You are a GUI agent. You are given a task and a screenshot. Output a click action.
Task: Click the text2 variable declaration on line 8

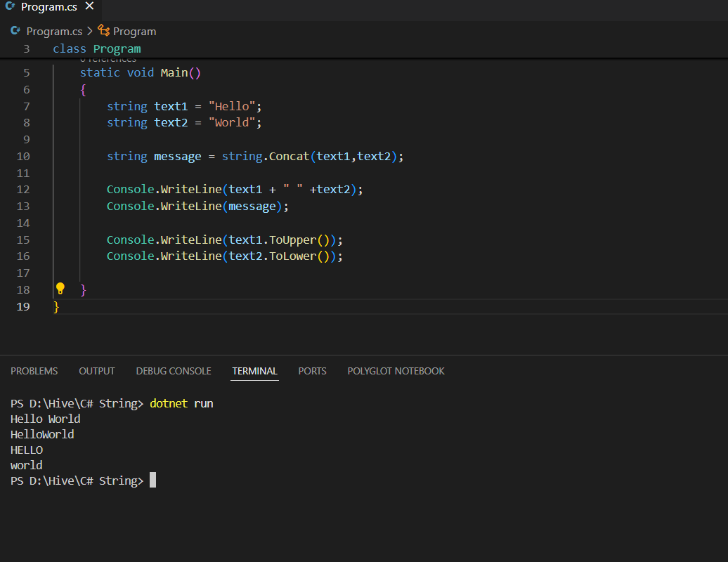tap(171, 122)
